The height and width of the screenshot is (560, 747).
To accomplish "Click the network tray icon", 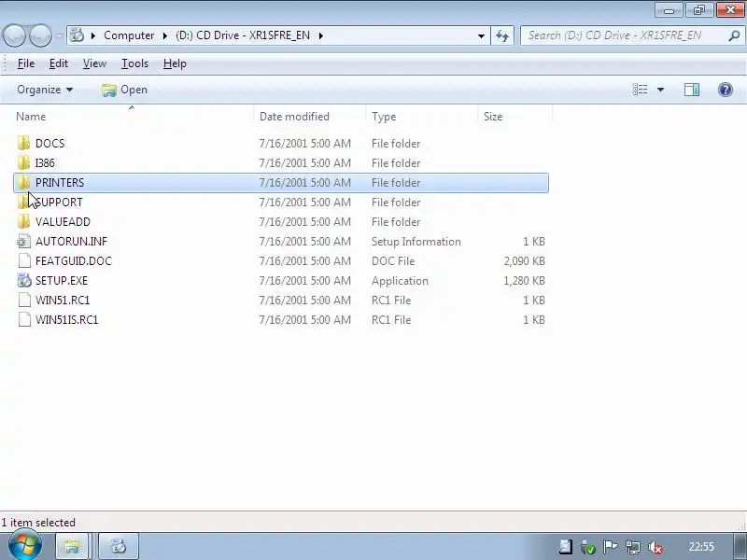I will click(x=633, y=547).
